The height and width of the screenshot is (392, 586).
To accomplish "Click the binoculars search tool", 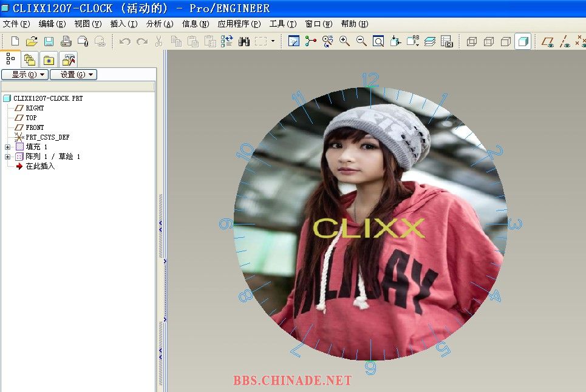I will click(244, 41).
